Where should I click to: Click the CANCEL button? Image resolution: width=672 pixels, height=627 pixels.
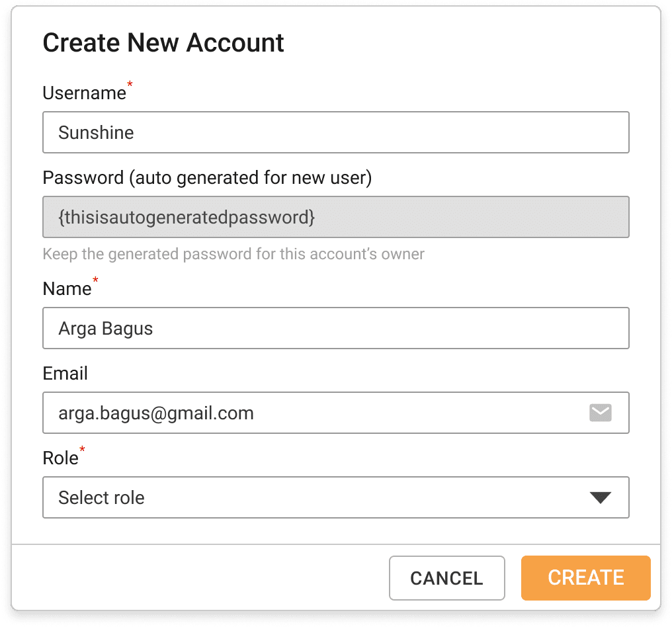(x=447, y=578)
